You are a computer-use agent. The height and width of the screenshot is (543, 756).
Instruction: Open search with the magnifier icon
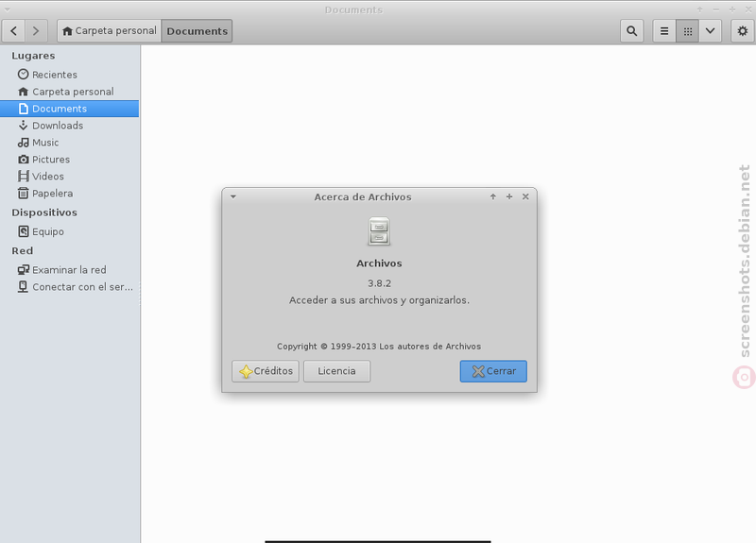coord(631,31)
